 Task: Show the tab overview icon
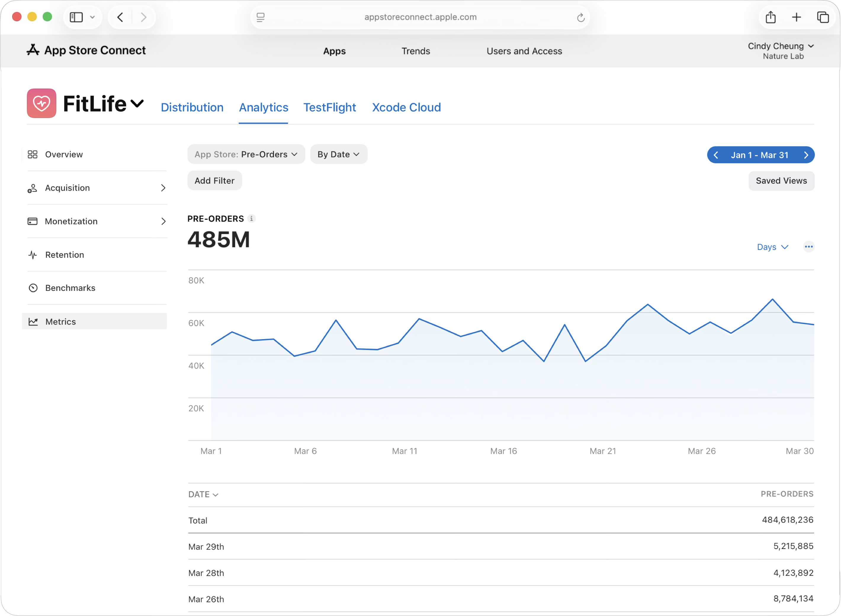[822, 17]
